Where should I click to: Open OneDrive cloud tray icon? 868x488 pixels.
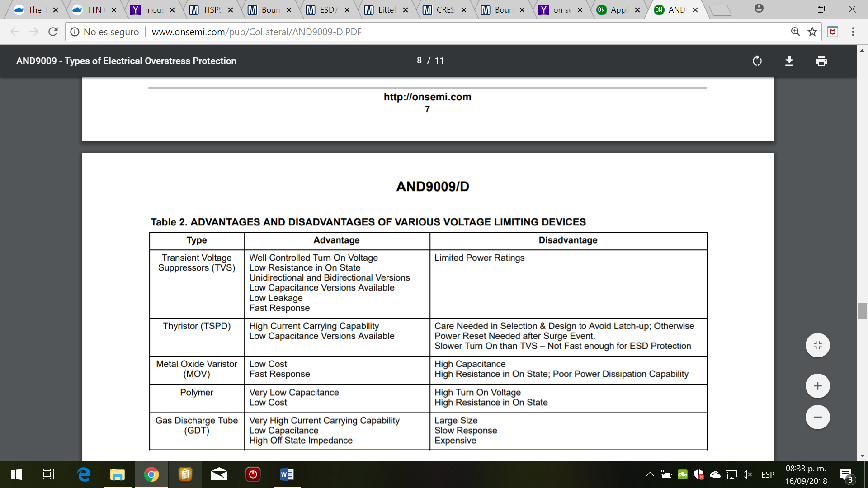click(x=715, y=474)
